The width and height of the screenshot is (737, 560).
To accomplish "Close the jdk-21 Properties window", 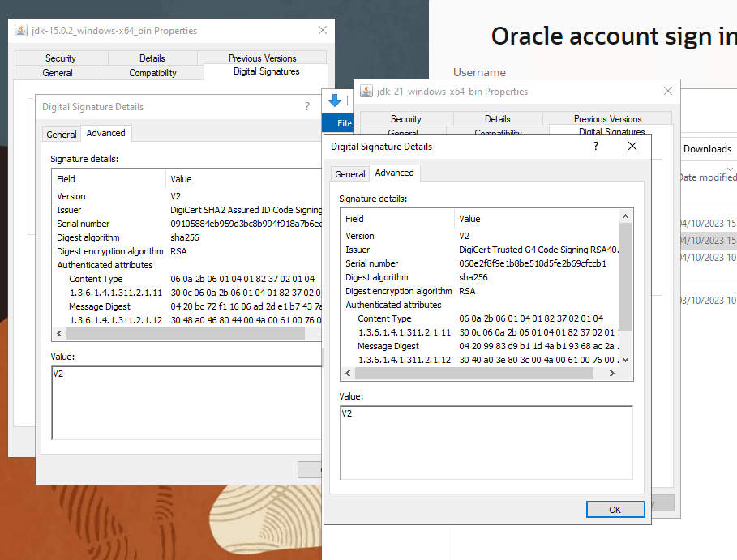I will (667, 92).
